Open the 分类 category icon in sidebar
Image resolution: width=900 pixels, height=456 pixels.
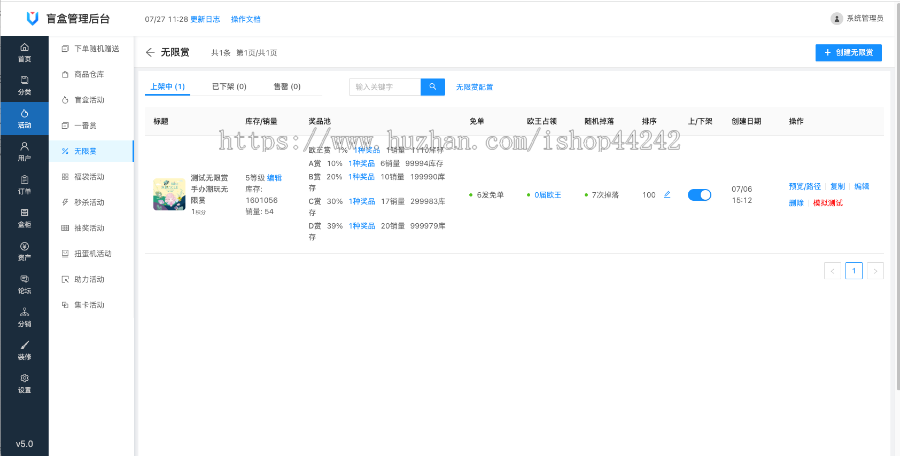(24, 80)
